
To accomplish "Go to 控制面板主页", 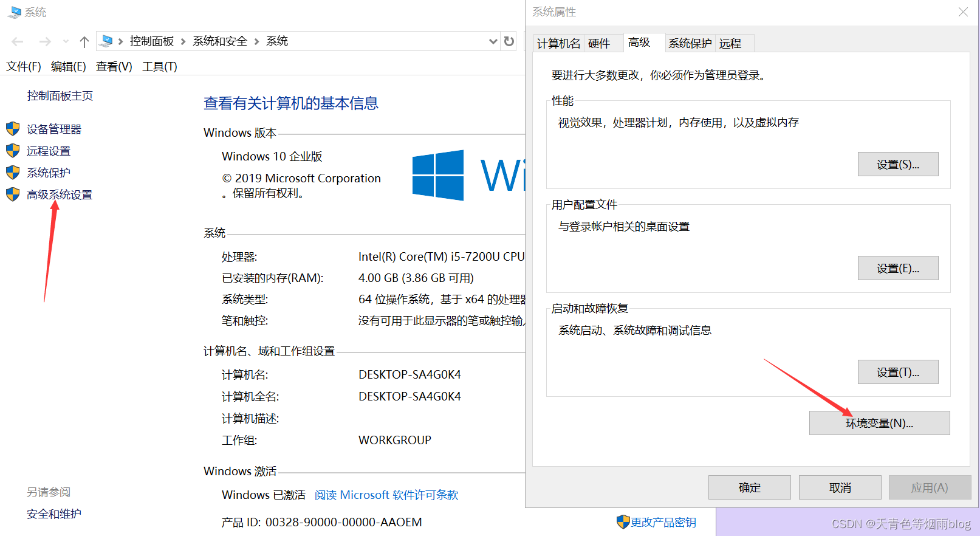I will [60, 95].
